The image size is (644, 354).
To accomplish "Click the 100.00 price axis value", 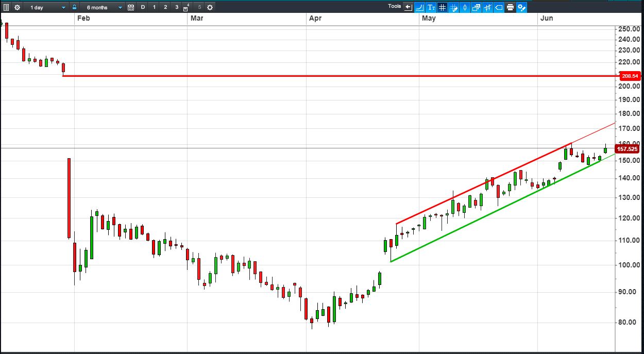I will click(x=629, y=265).
